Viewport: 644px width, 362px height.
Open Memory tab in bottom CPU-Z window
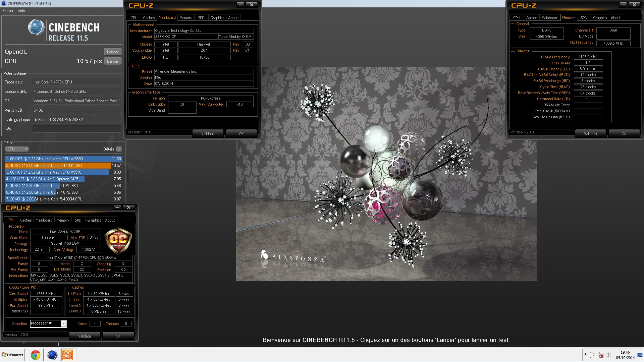click(63, 220)
